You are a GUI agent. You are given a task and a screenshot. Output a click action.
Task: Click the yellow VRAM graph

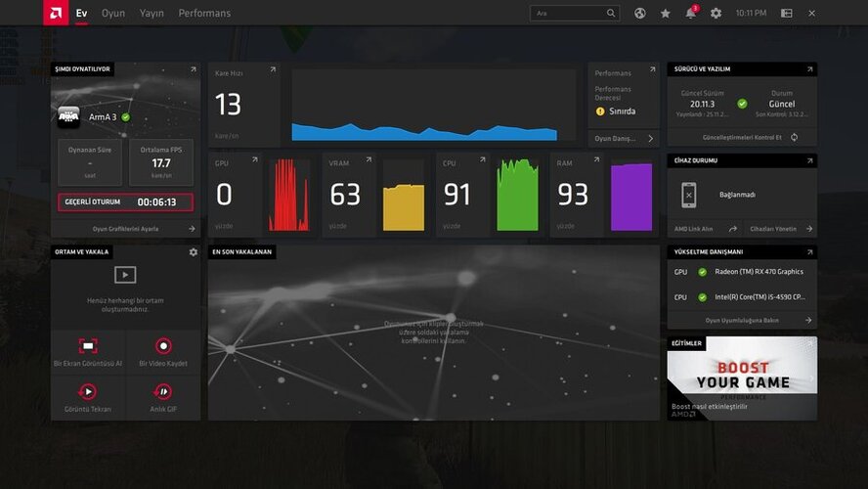404,207
